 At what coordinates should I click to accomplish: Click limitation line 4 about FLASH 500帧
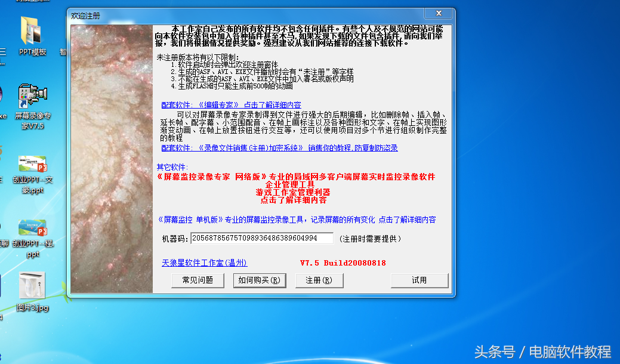(x=232, y=86)
